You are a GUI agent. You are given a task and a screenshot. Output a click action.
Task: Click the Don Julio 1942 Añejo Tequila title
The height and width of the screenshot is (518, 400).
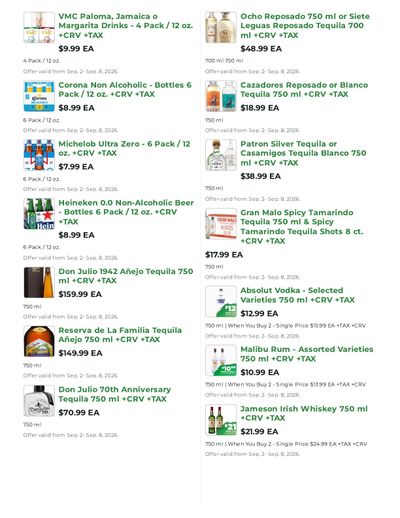pos(126,276)
